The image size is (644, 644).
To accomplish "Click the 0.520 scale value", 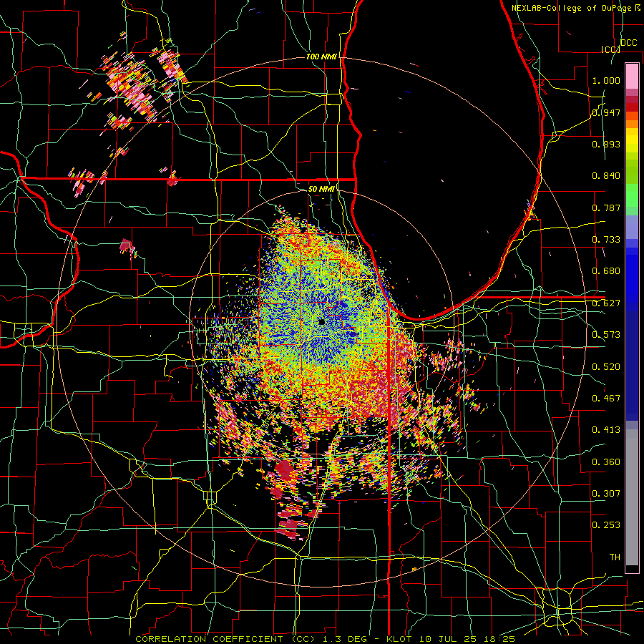I will point(606,367).
